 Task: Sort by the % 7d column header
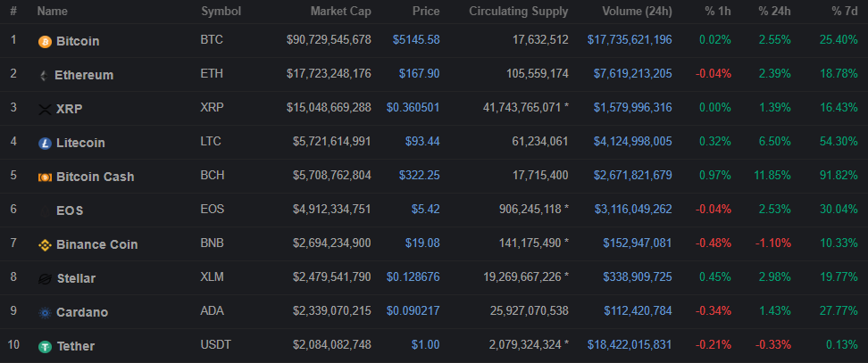click(841, 12)
